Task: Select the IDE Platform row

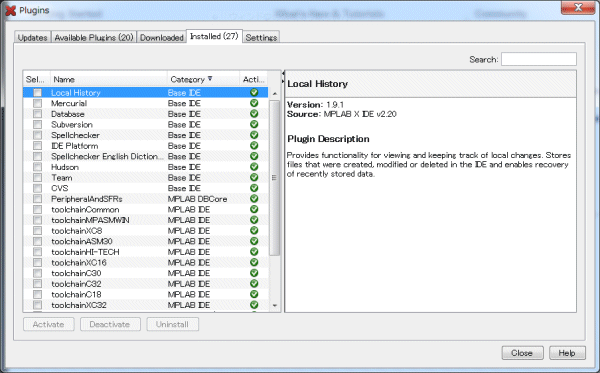Action: point(145,146)
